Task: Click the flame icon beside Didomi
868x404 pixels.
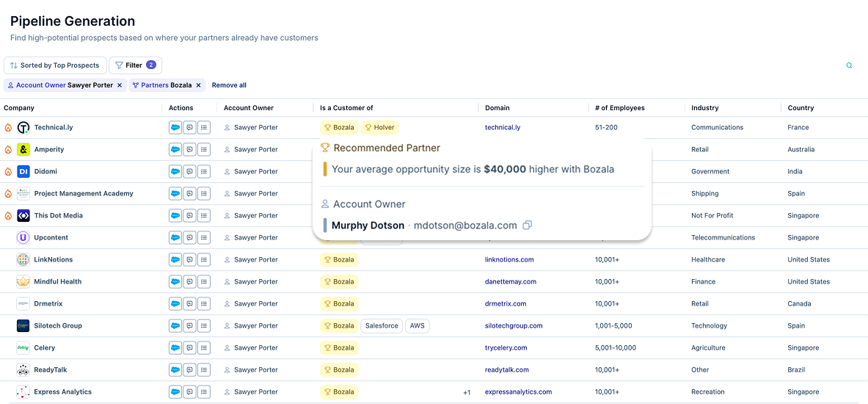Action: click(8, 172)
